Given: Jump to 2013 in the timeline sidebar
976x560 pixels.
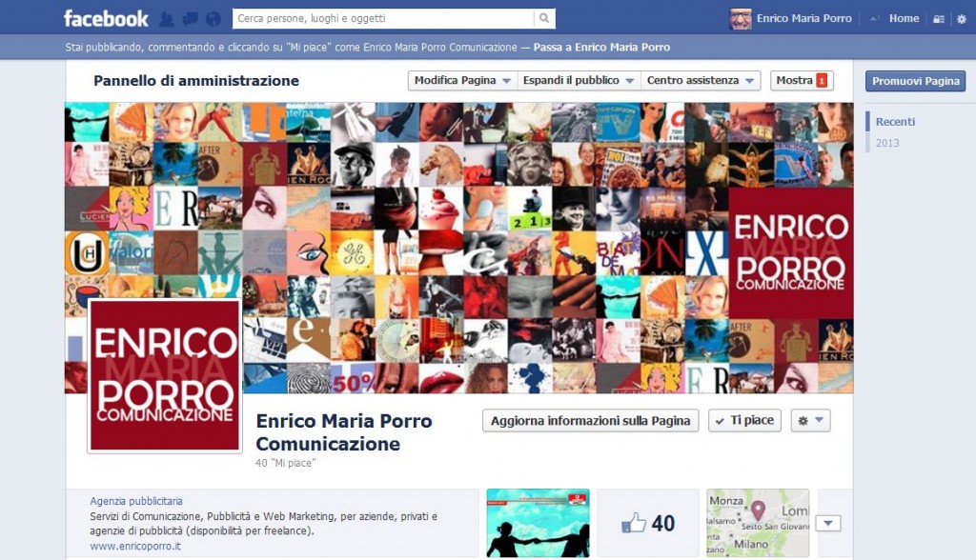Looking at the screenshot, I should [887, 143].
